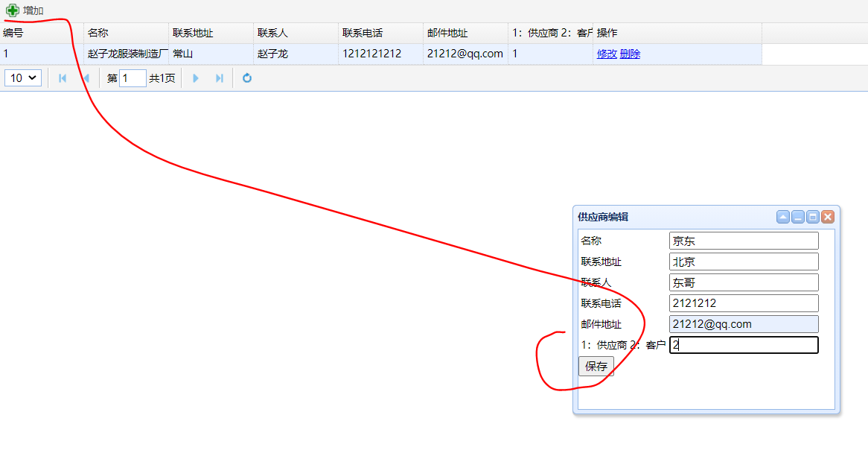Select cell 赵子龙服装制造厂

pyautogui.click(x=127, y=54)
